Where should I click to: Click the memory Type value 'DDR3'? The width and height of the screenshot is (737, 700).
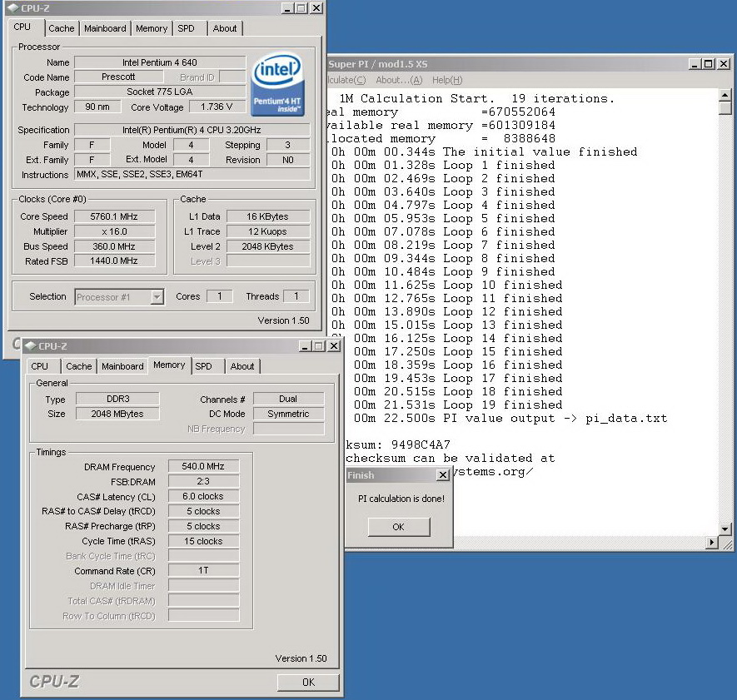(x=117, y=399)
